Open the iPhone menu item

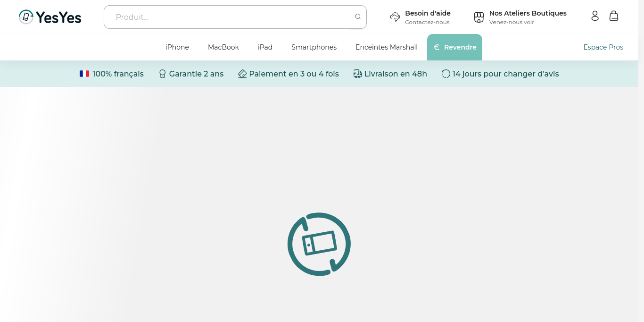pos(177,47)
